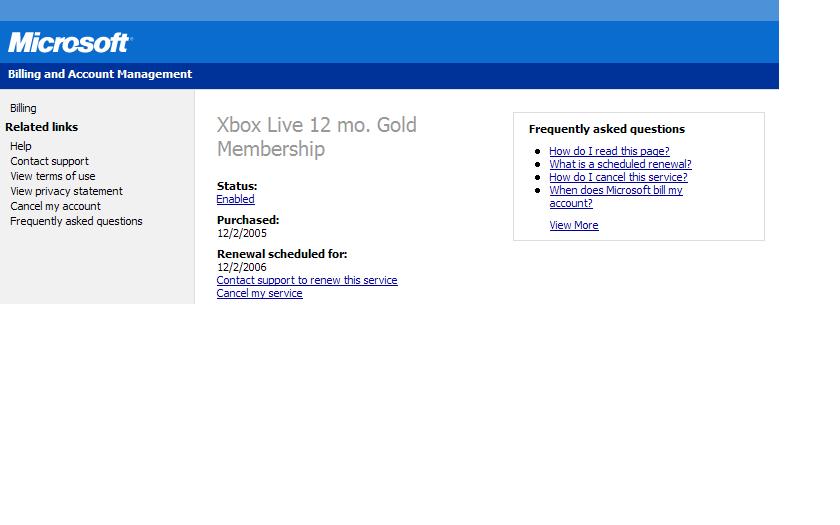Open 'How do I read this page?'

(x=609, y=151)
